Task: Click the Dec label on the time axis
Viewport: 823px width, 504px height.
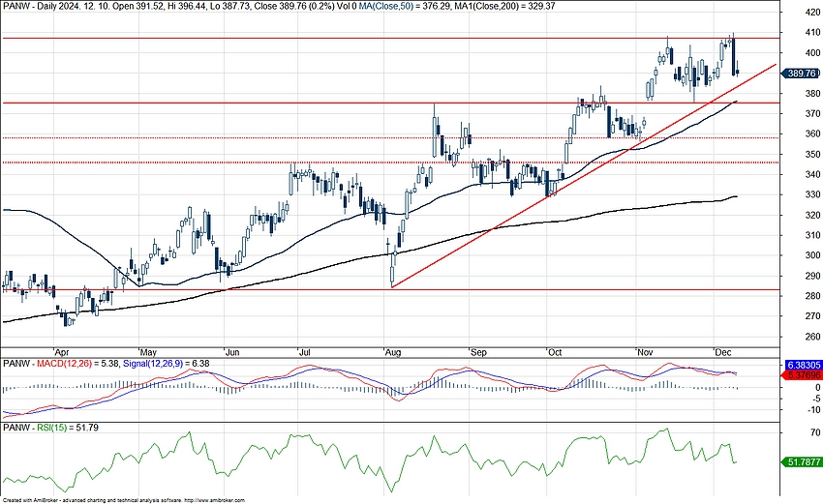Action: 723,352
